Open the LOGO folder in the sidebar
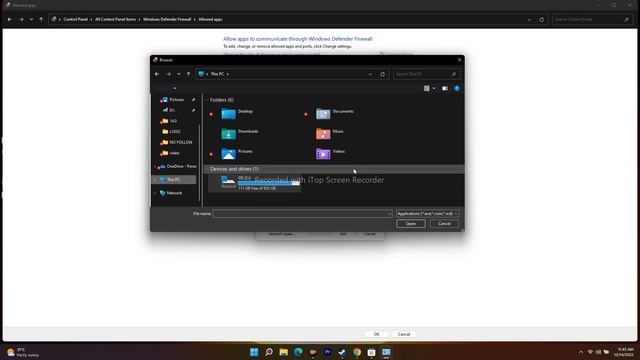The image size is (640, 360). tap(175, 131)
